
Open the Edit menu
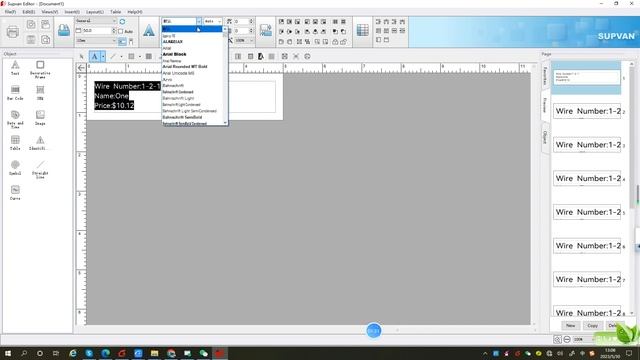(29, 12)
